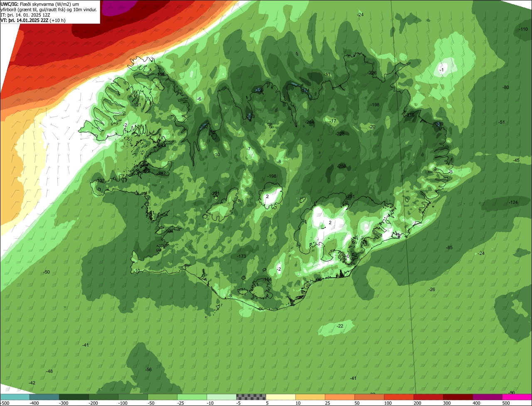
Task: Click the '-124' value on the map
Action: pos(514,202)
